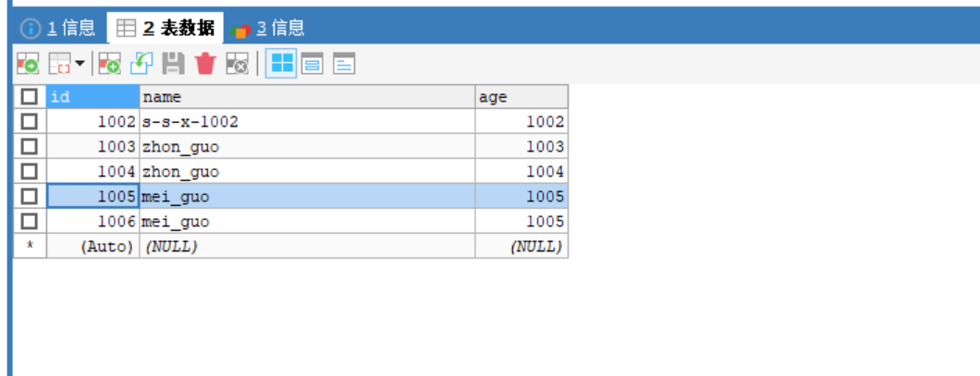
Task: Check the row with id 1004
Action: click(x=30, y=171)
